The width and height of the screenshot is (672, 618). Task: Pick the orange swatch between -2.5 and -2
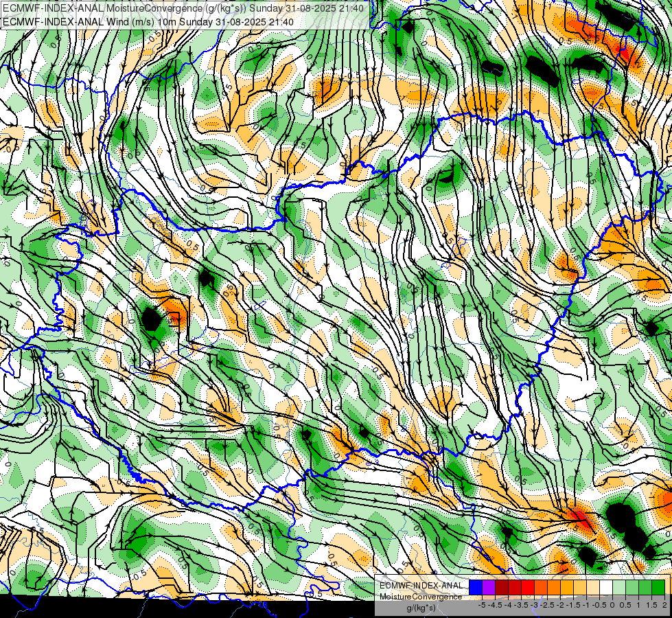pyautogui.click(x=554, y=587)
